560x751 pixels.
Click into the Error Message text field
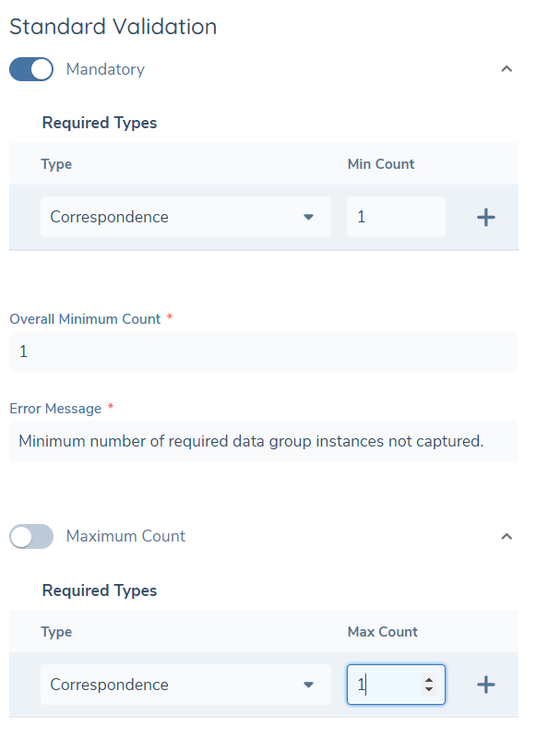[263, 441]
